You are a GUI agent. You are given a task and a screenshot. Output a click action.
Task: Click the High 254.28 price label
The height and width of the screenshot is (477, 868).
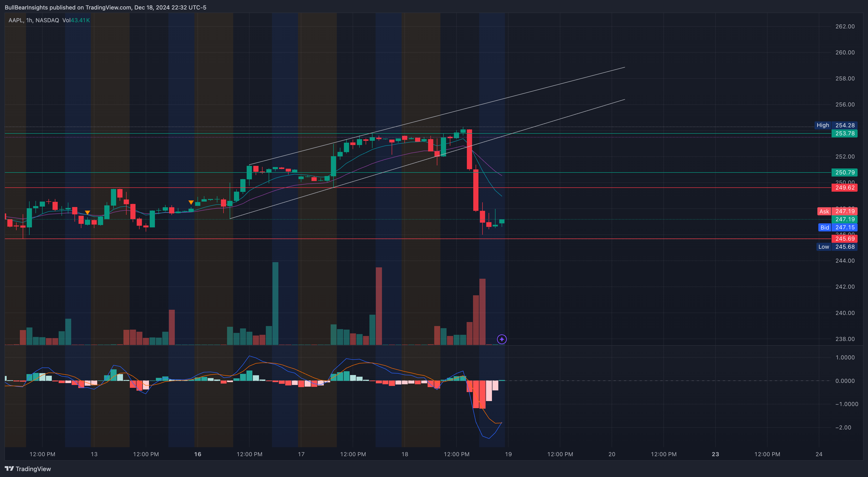point(836,125)
